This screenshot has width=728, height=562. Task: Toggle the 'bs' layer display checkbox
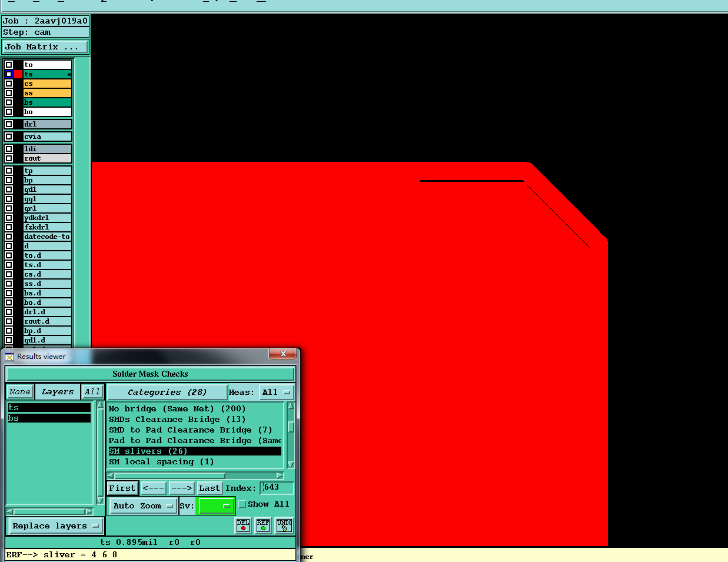(9, 102)
